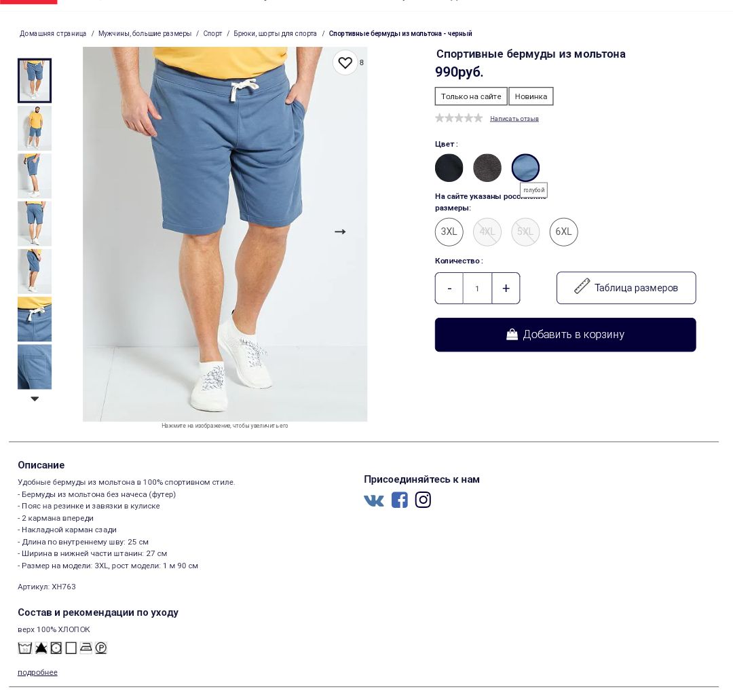733x700 pixels.
Task: Open the Facebook page icon
Action: click(x=399, y=500)
